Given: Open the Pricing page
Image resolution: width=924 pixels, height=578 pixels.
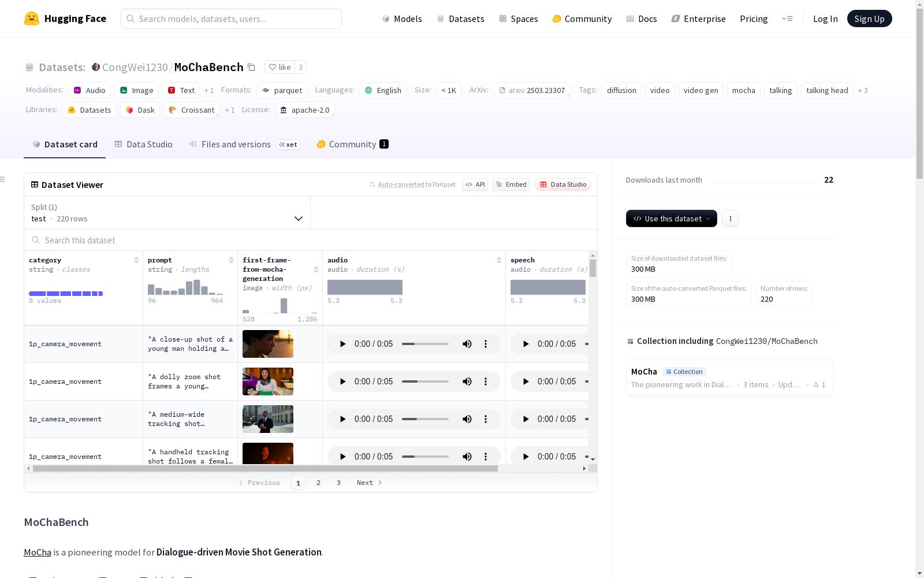Looking at the screenshot, I should [x=754, y=18].
